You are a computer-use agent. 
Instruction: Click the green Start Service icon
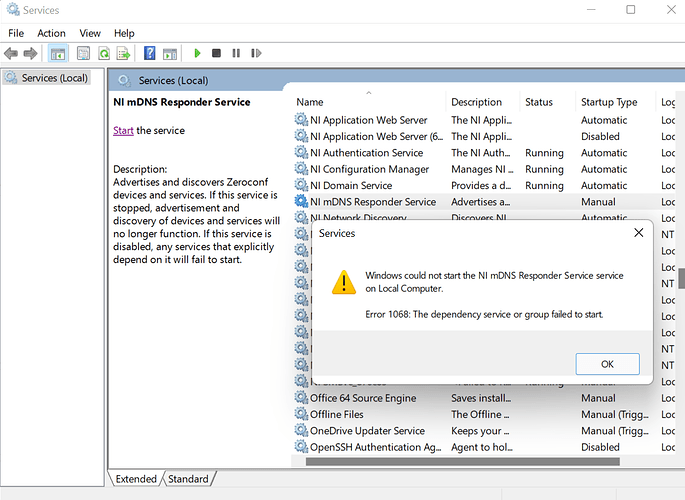click(197, 53)
